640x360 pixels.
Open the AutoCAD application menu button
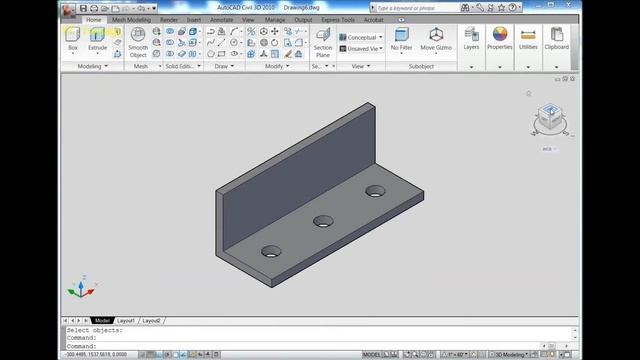[x=68, y=10]
